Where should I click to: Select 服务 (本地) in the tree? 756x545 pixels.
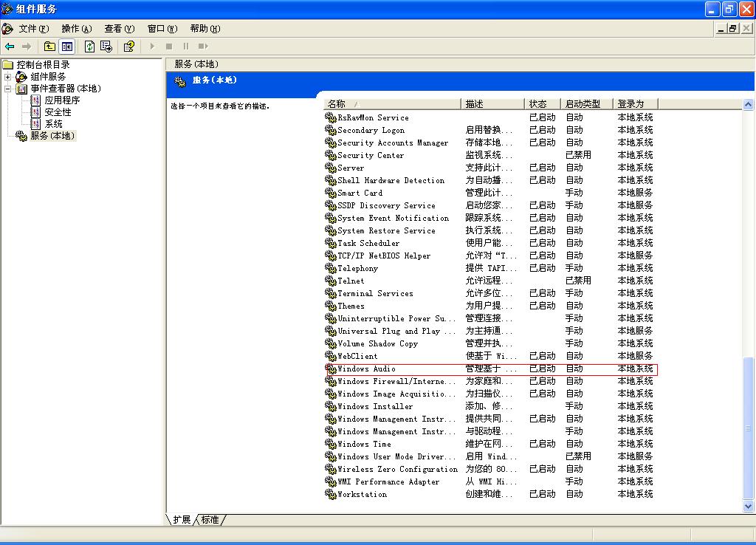click(52, 136)
